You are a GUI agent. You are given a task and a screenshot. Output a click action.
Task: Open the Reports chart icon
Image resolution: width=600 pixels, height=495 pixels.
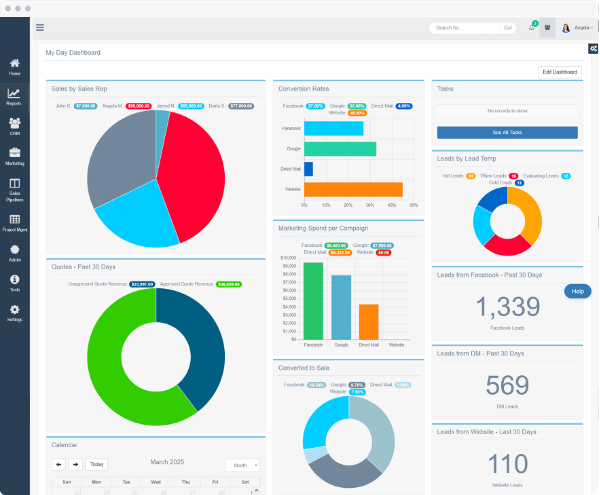coord(14,96)
